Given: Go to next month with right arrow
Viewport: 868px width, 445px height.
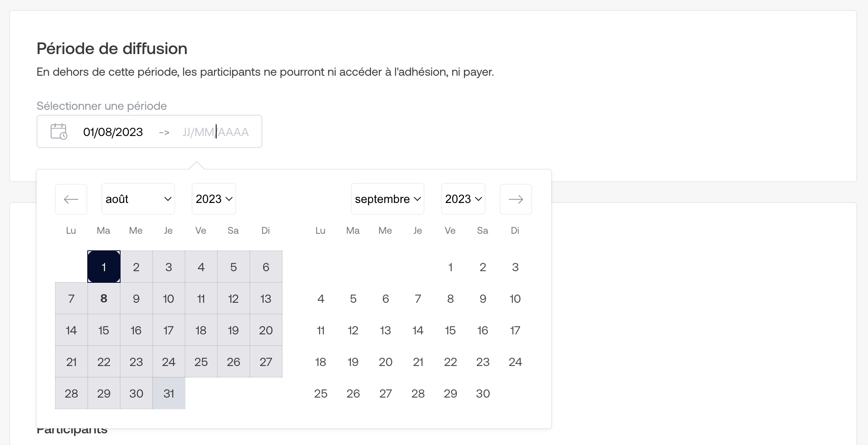Looking at the screenshot, I should pos(516,199).
